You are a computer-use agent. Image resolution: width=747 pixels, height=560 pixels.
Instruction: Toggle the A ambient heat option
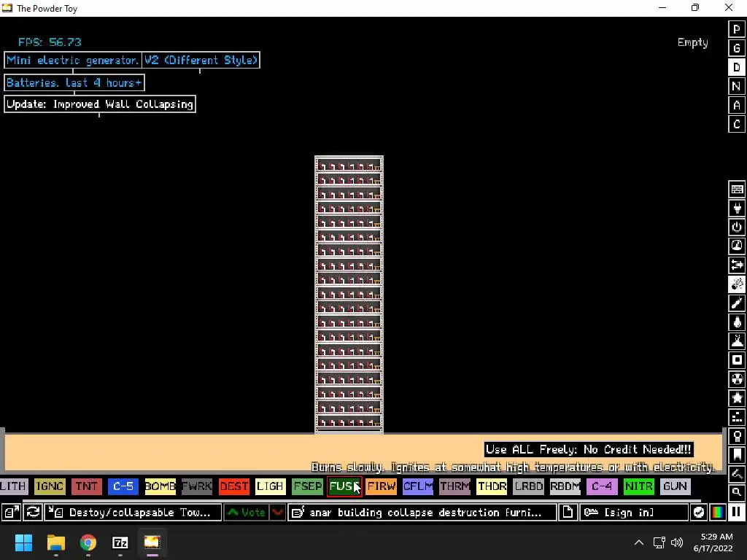tap(737, 105)
